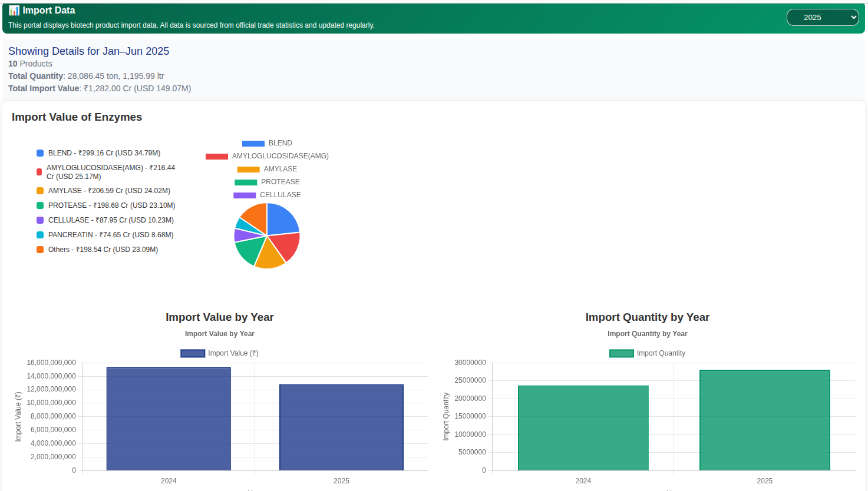The width and height of the screenshot is (868, 491).
Task: Toggle AMYLASE legend entry above pie chart
Action: click(267, 169)
